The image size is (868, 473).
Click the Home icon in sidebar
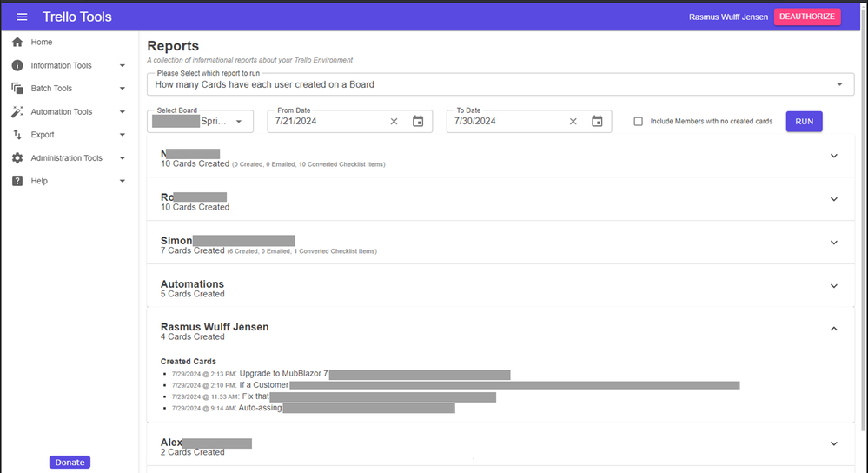click(17, 42)
